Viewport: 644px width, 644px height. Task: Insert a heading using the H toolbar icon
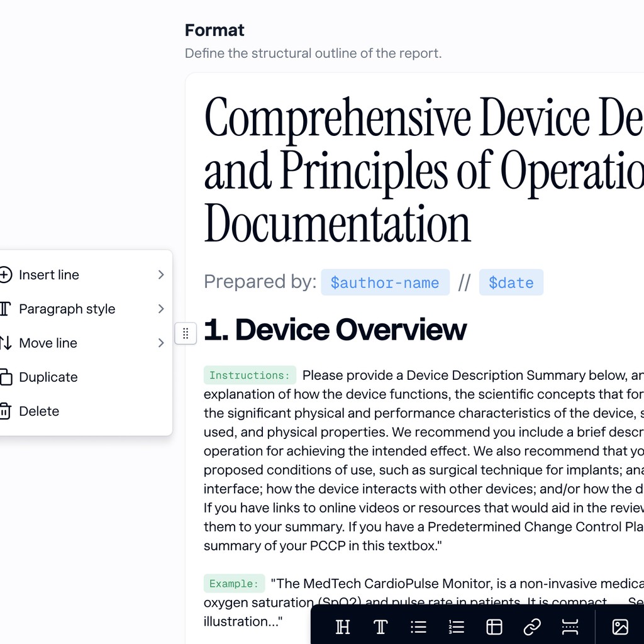tap(343, 626)
